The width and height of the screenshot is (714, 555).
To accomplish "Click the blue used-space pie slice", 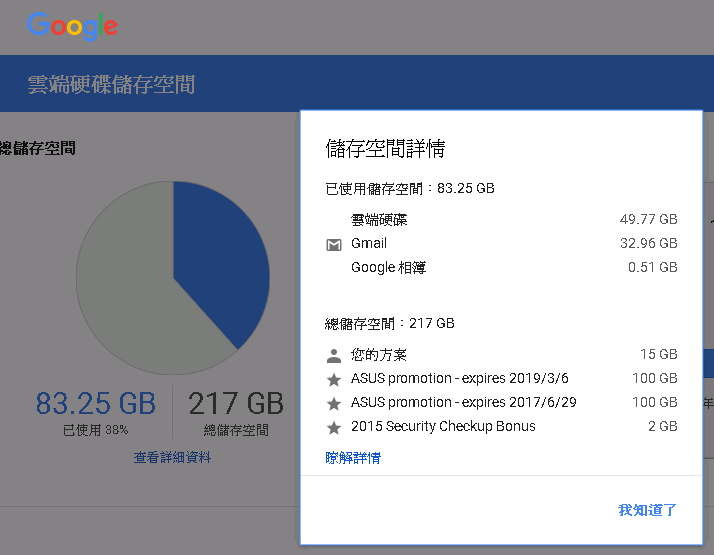I will click(x=219, y=255).
